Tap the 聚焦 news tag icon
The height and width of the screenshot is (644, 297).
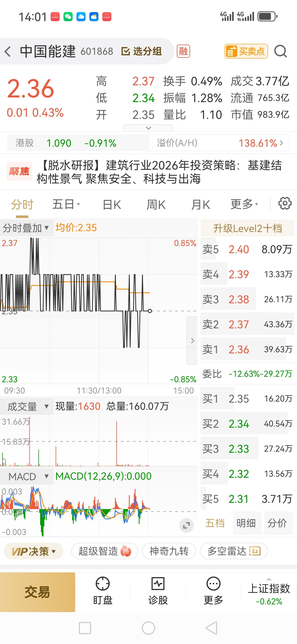(19, 171)
